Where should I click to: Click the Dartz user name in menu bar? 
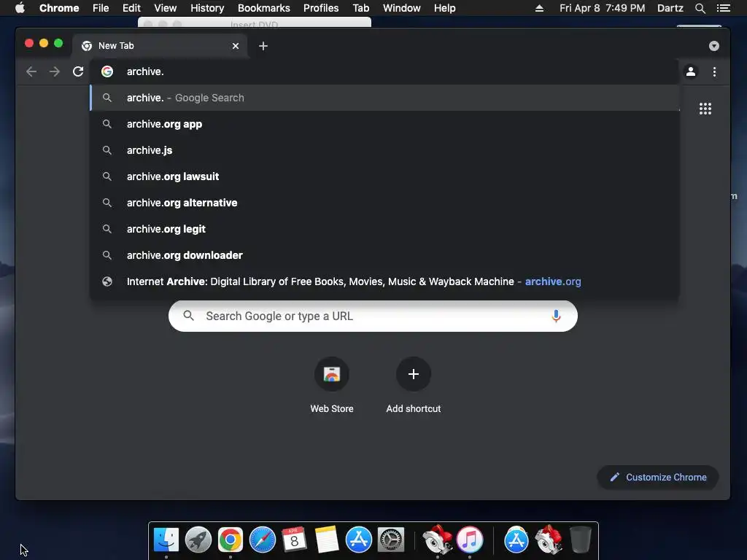pyautogui.click(x=670, y=8)
